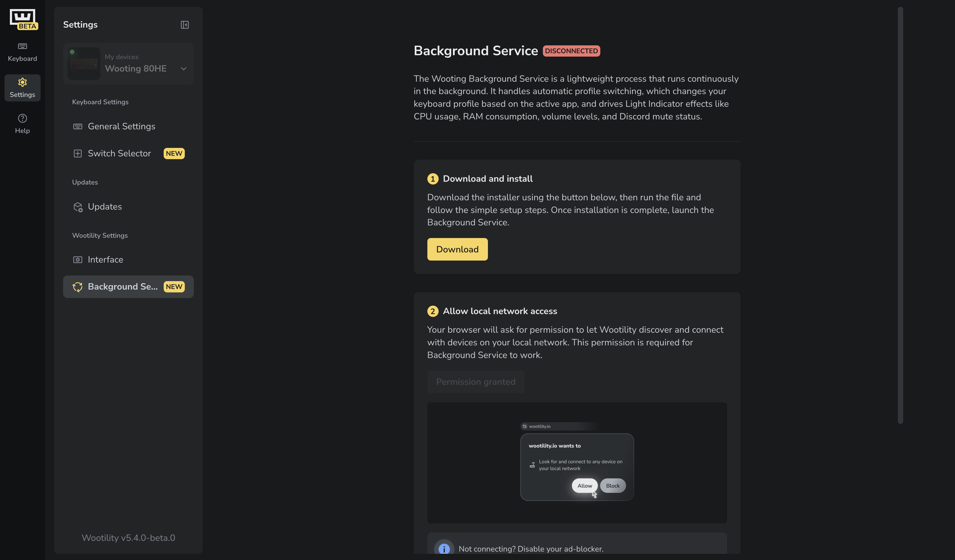
Task: Click the Interface settings icon
Action: (78, 260)
